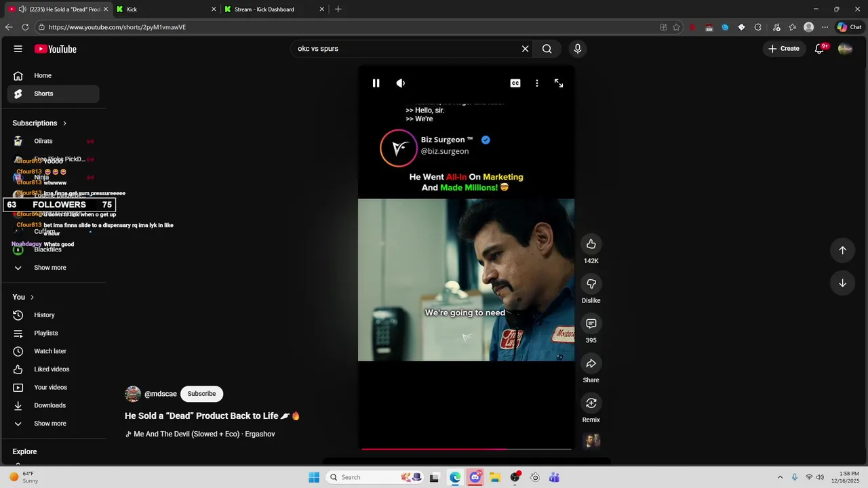868x488 pixels.
Task: Open the YouTube account avatar menu
Action: (845, 49)
